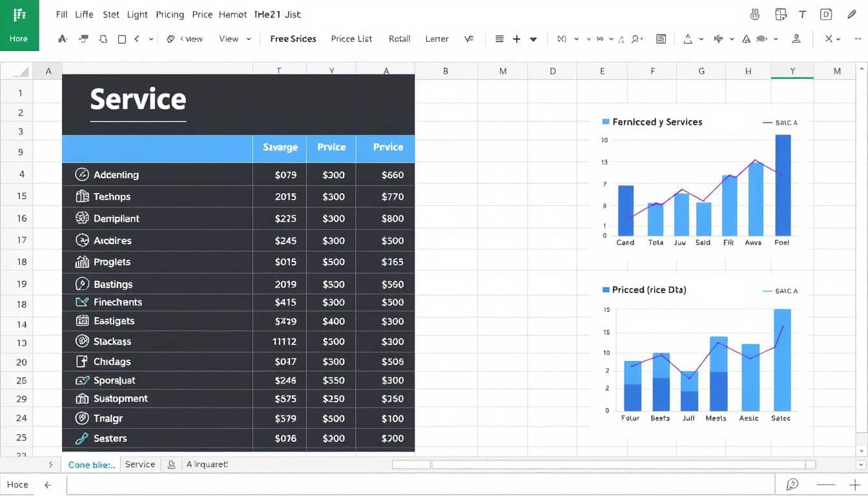Click the back arrow next to Hoce
Screen dimensions: 868x496
point(47,484)
